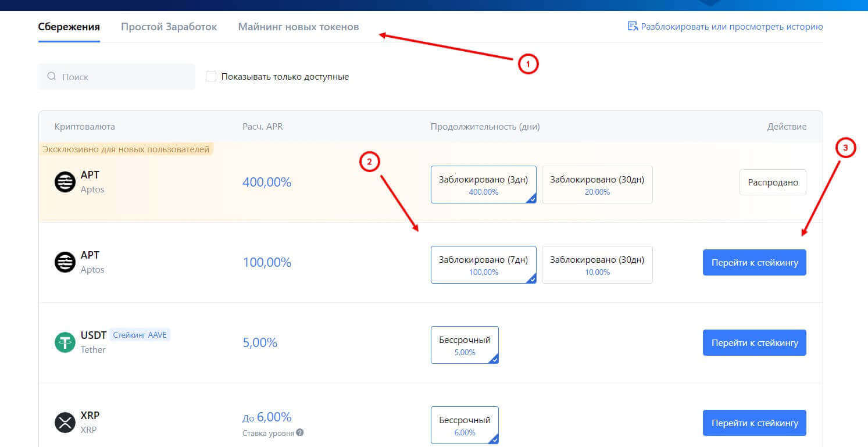Screen dimensions: 868x447
Task: Select Бессрочный 5,00% option for USDT
Action: coord(465,345)
